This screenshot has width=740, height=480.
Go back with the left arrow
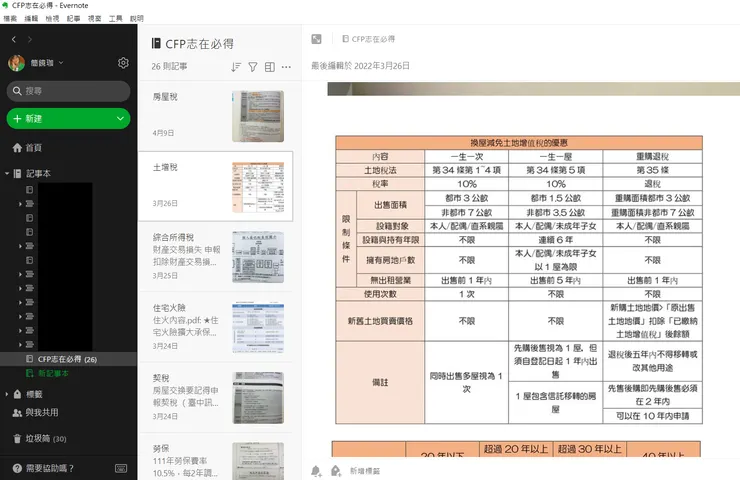[14, 40]
